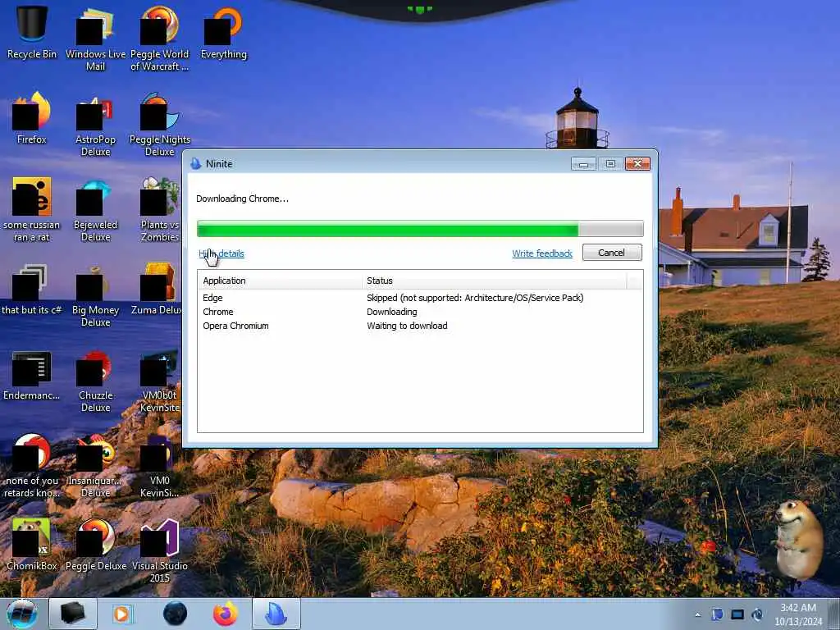Select the Bejeweled Deluxe desktop icon
Image resolution: width=840 pixels, height=630 pixels.
[95, 209]
